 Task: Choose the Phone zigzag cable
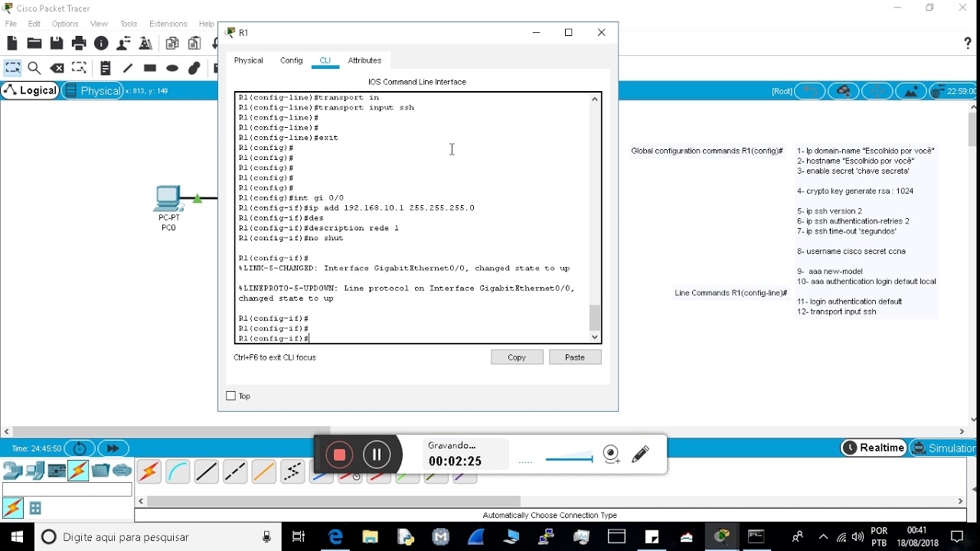(x=292, y=471)
